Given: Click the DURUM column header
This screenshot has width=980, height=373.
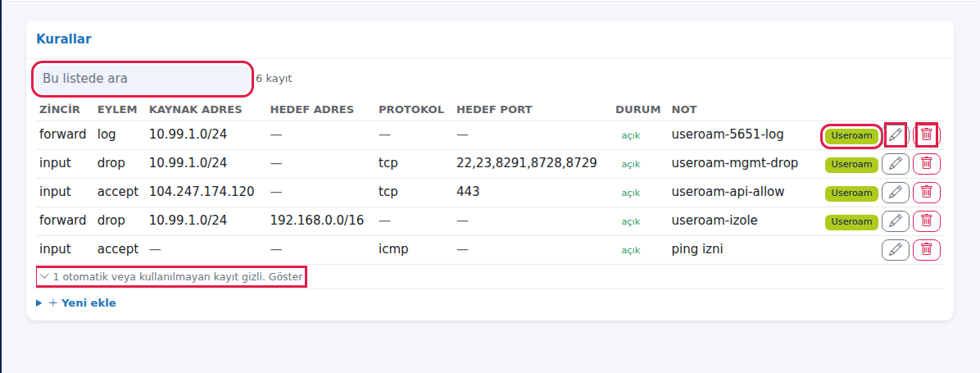Looking at the screenshot, I should (638, 110).
